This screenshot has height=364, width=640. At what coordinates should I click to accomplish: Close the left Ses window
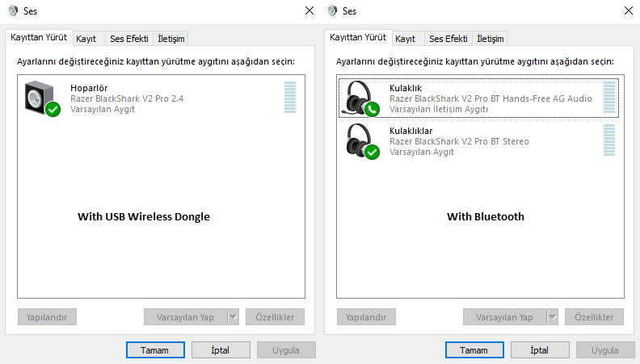309,10
